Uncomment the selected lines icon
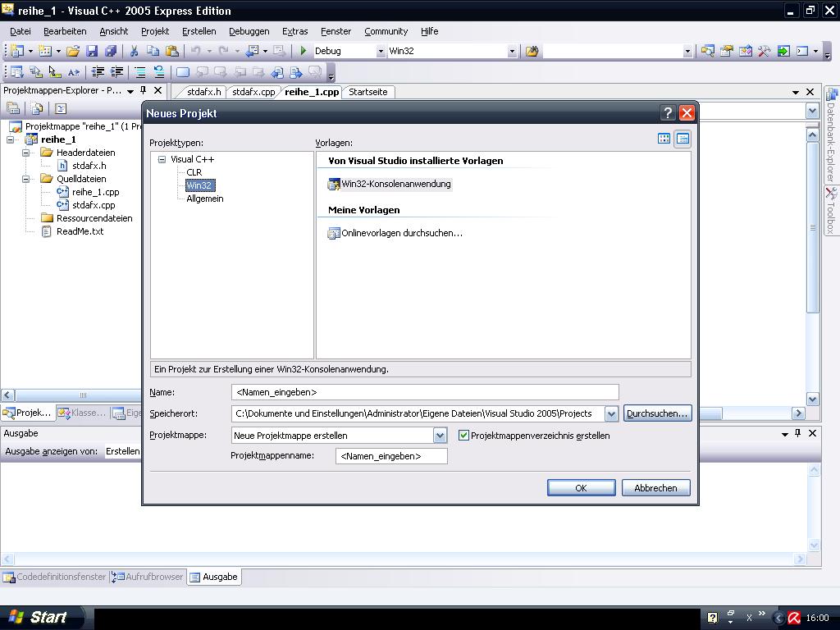The width and height of the screenshot is (840, 630). (x=158, y=72)
